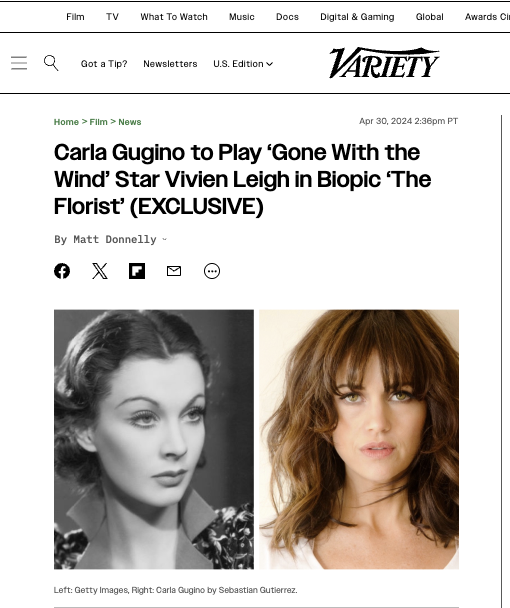510x608 pixels.
Task: Share article on Flipboard
Action: coord(137,271)
